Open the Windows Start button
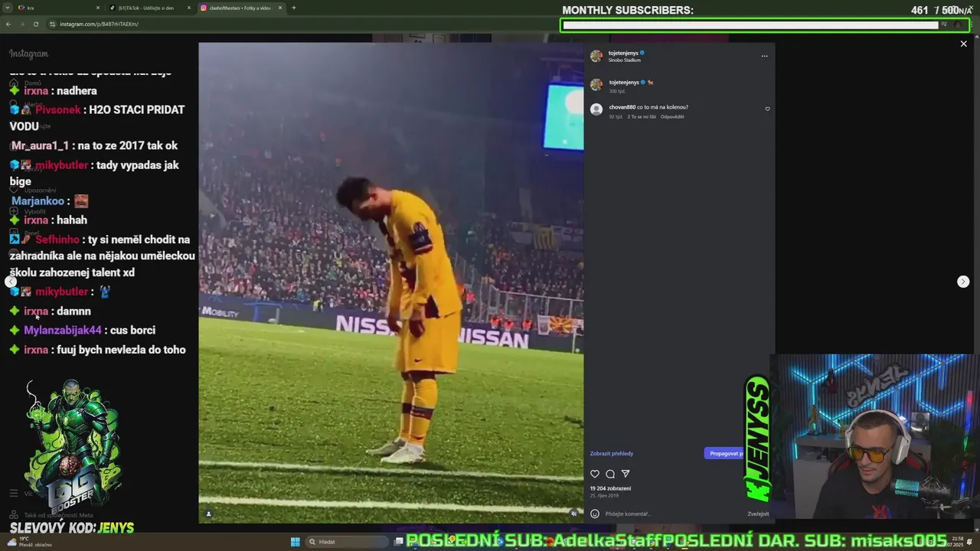The image size is (980, 551). (x=295, y=542)
